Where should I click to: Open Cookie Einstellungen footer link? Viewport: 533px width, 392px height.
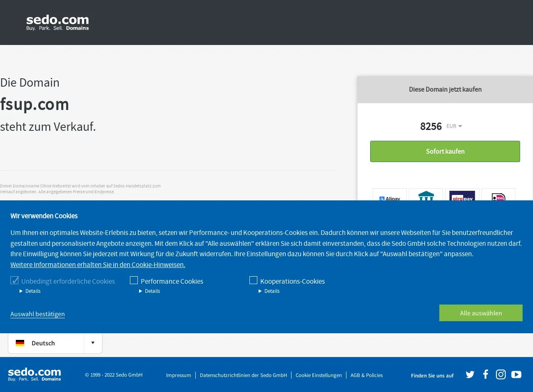pos(319,375)
